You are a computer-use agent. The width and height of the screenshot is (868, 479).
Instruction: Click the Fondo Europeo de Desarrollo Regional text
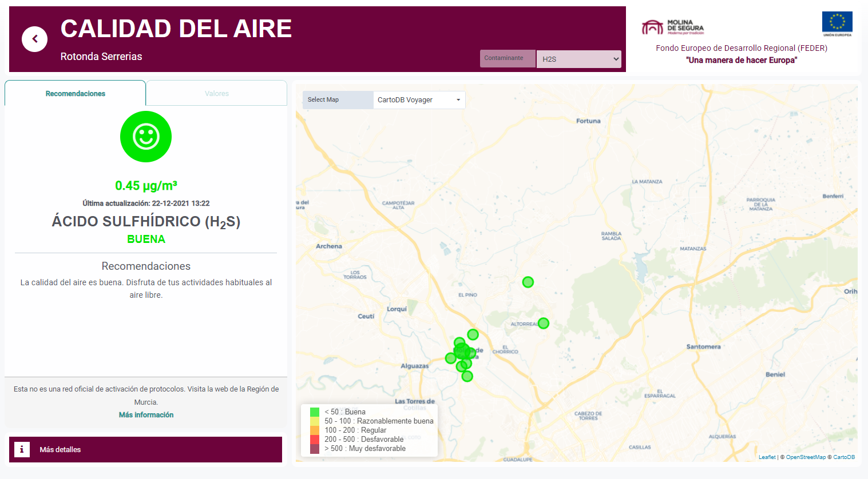coord(742,48)
